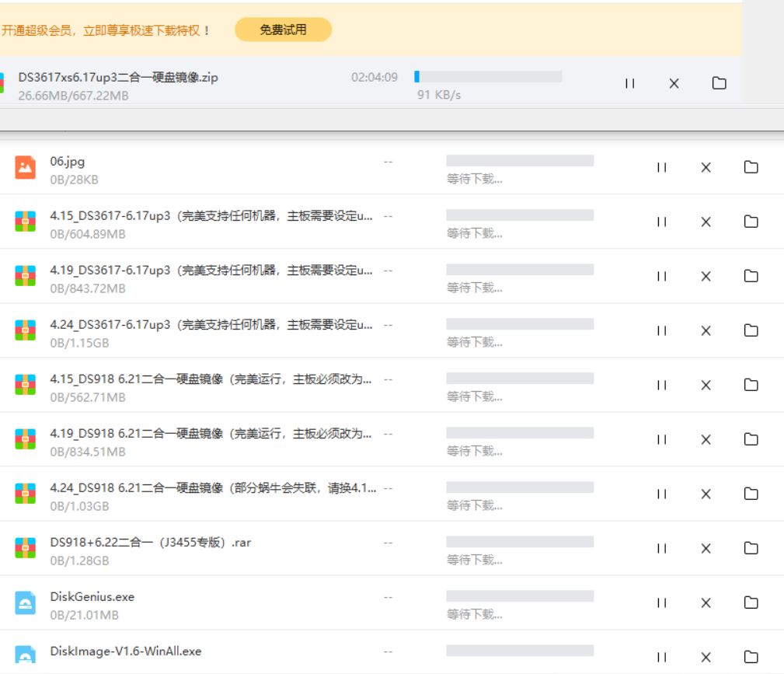The height and width of the screenshot is (674, 784).
Task: Click the 0B/1.28GB size text
Action: click(79, 561)
